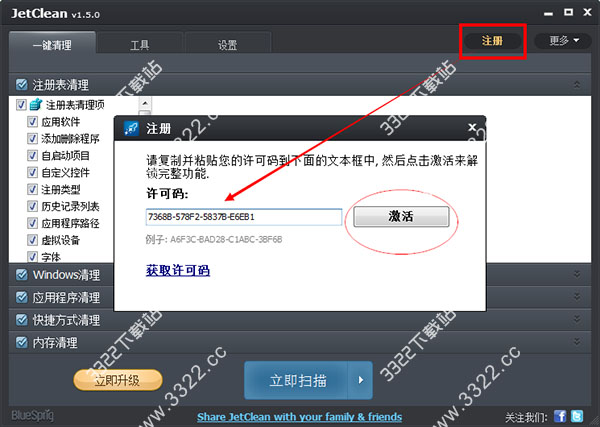
Task: Select 注册表清理项 tree row text
Action: click(x=75, y=104)
